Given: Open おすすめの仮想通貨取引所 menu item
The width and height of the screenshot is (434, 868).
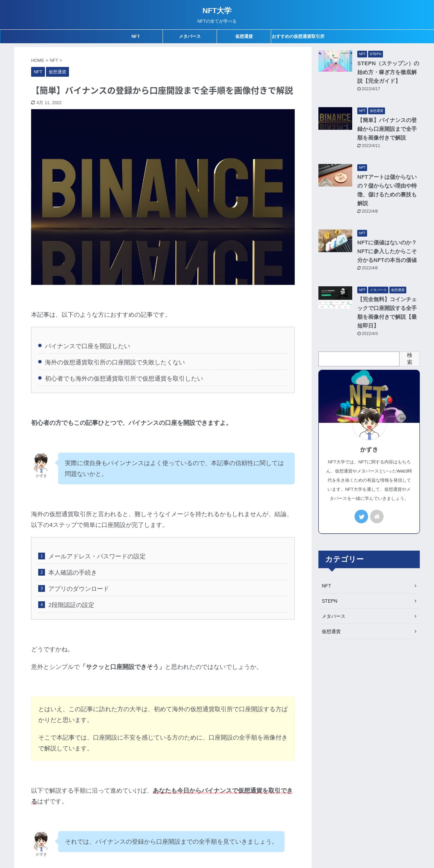Looking at the screenshot, I should click(x=298, y=37).
